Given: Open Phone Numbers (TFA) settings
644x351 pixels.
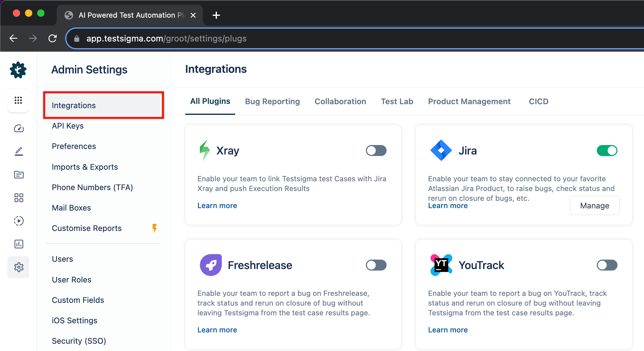Looking at the screenshot, I should (x=92, y=187).
